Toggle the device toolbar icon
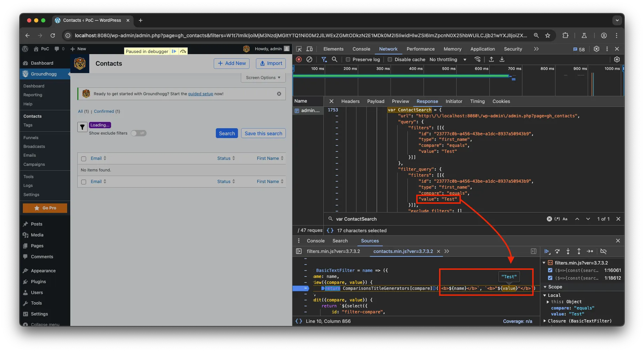 [310, 49]
